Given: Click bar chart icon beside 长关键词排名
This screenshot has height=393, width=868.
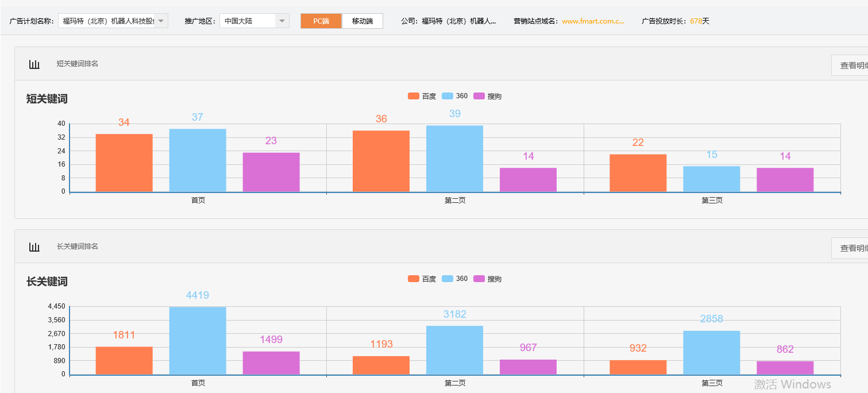Looking at the screenshot, I should 34,247.
